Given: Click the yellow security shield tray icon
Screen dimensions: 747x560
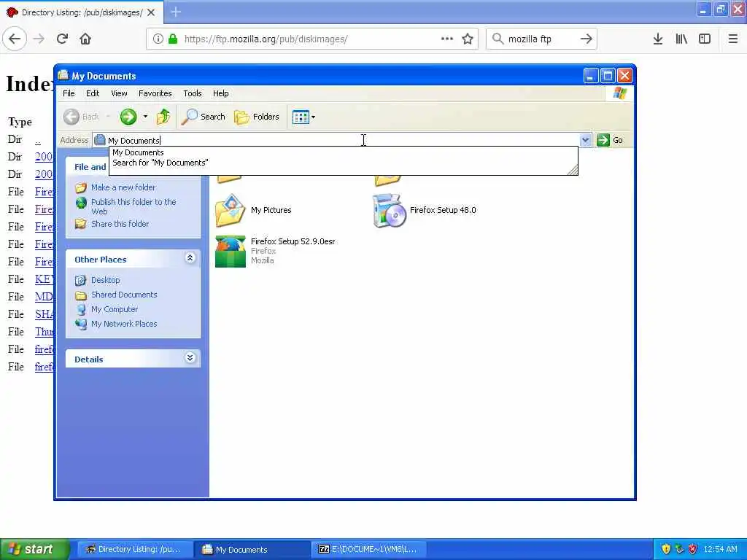Looking at the screenshot, I should click(666, 550).
